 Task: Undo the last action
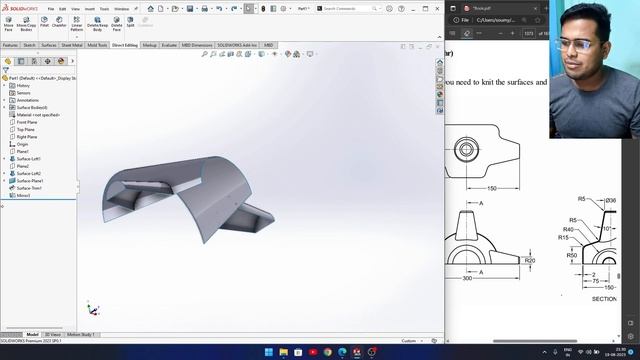(x=219, y=9)
